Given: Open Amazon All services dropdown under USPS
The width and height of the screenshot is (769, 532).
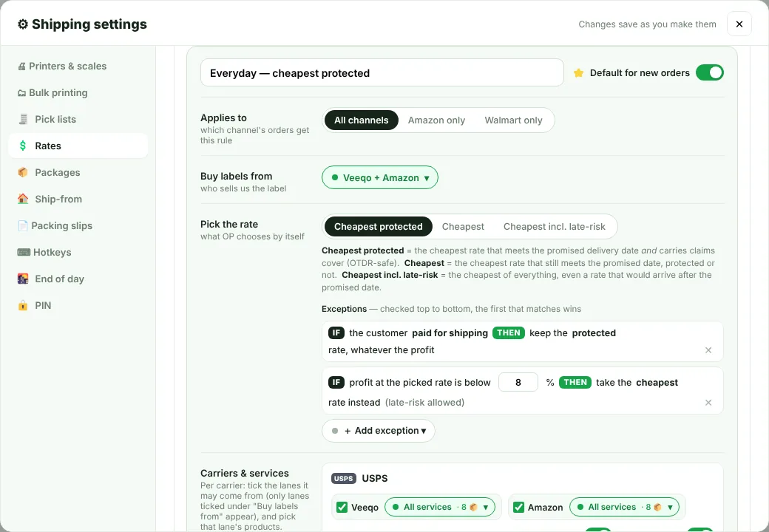Looking at the screenshot, I should (x=624, y=507).
